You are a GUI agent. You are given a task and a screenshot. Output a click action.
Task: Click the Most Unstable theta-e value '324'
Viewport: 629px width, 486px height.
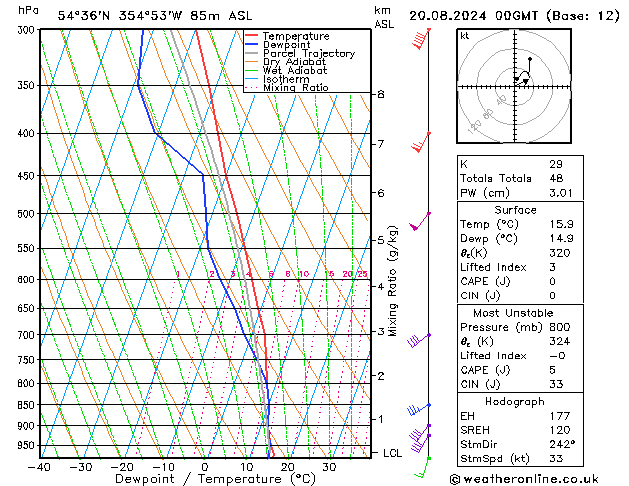coord(560,341)
